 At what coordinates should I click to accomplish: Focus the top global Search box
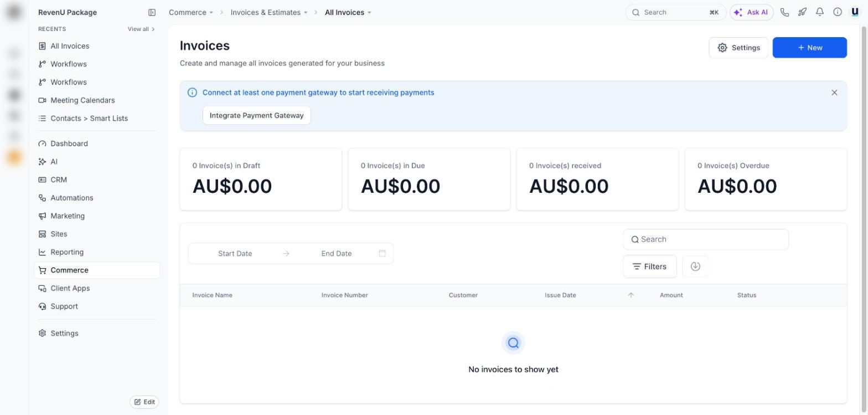(x=675, y=12)
